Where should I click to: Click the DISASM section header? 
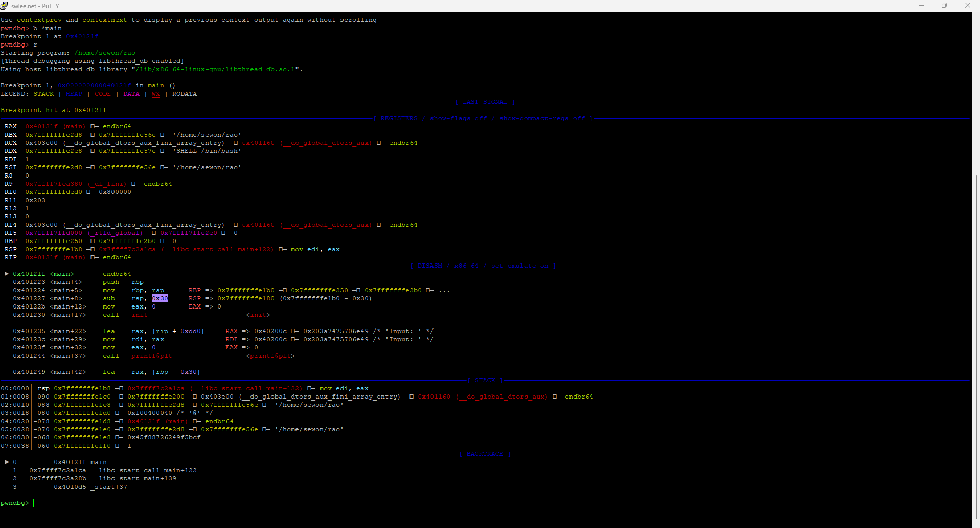tap(429, 266)
